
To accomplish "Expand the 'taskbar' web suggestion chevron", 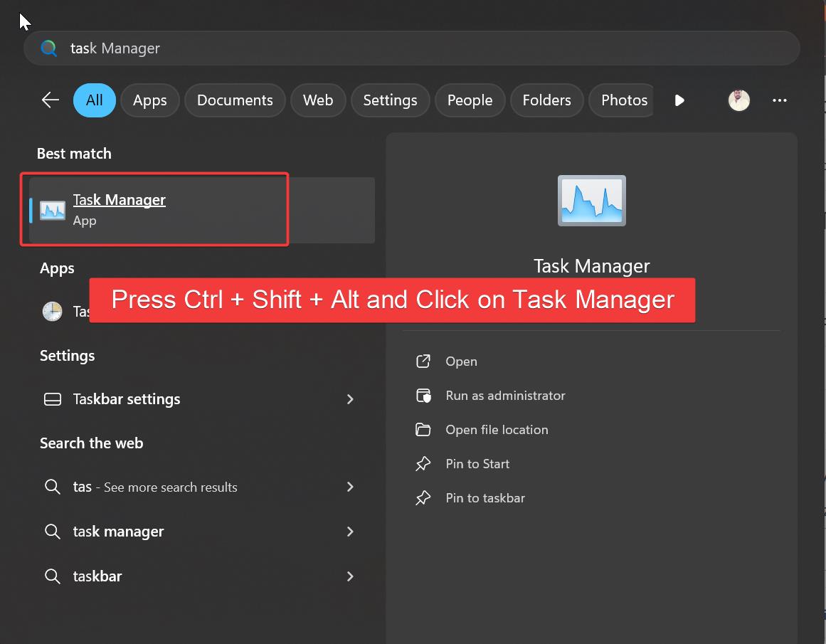I will click(x=350, y=576).
